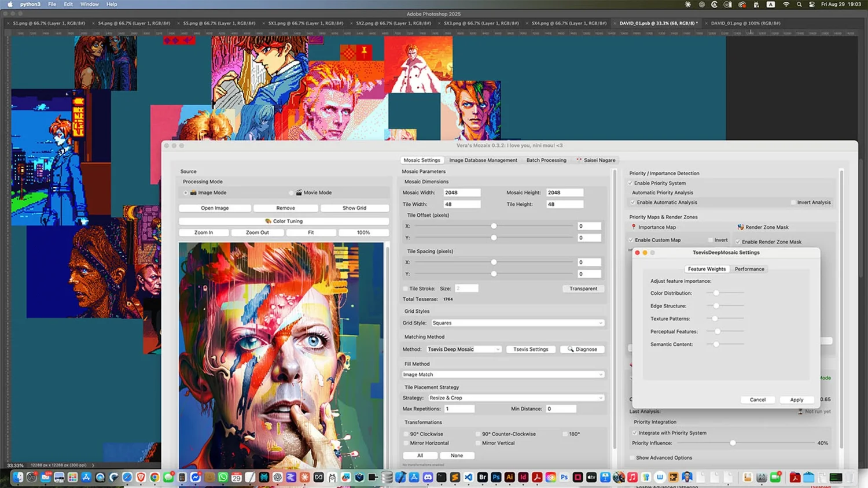
Task: Open the Color Tuning panel
Action: [x=284, y=221]
